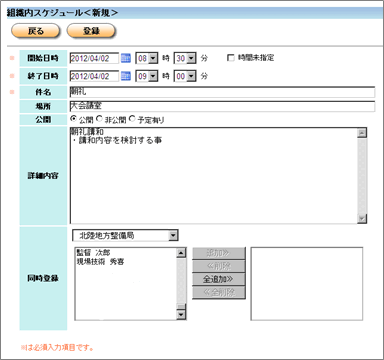
Task: Check the 時間未指定 checkbox
Action: pos(231,58)
